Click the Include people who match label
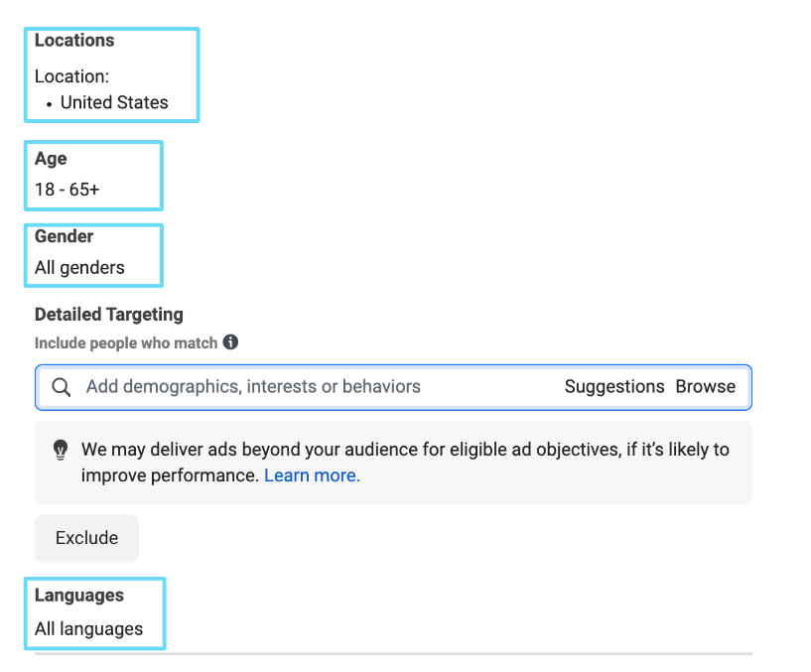The width and height of the screenshot is (811, 672). [126, 342]
